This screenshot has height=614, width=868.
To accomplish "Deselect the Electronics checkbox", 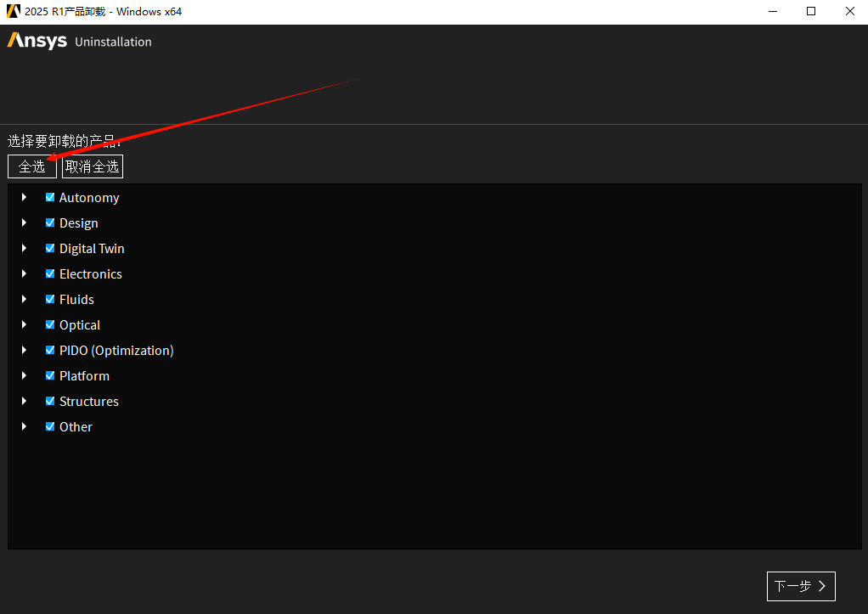I will 50,273.
